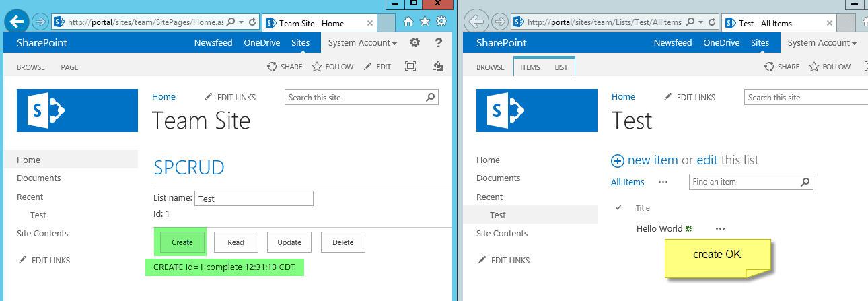The height and width of the screenshot is (301, 868).
Task: Open Sites in Test list window
Action: (760, 42)
